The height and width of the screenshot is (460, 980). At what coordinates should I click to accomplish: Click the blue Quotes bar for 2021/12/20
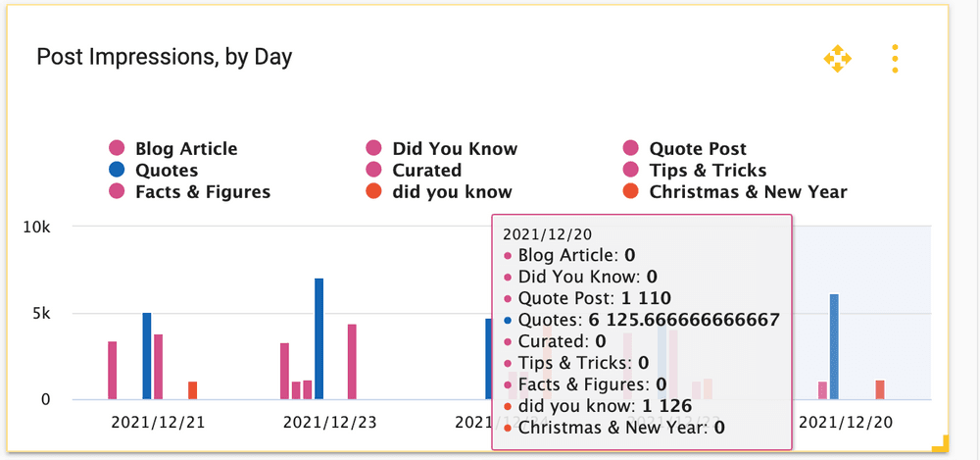point(834,346)
